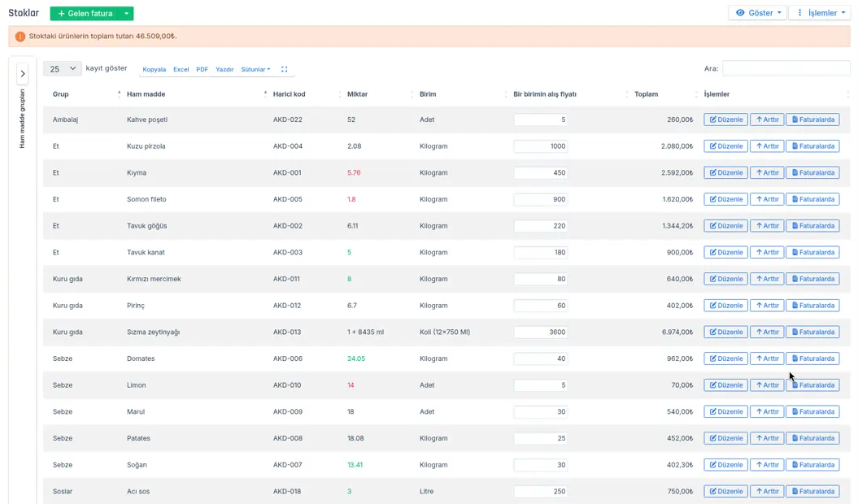The height and width of the screenshot is (504, 858).
Task: Export the table to Excel
Action: pos(181,69)
